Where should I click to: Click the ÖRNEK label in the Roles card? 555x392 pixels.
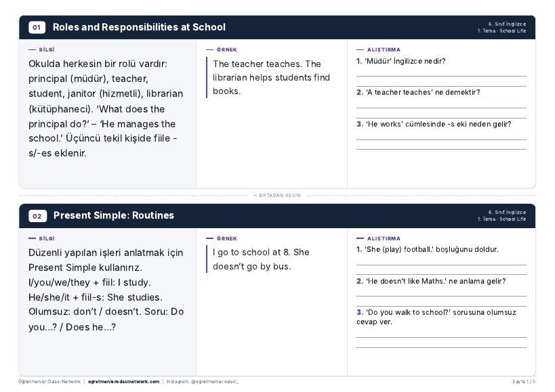click(x=227, y=50)
